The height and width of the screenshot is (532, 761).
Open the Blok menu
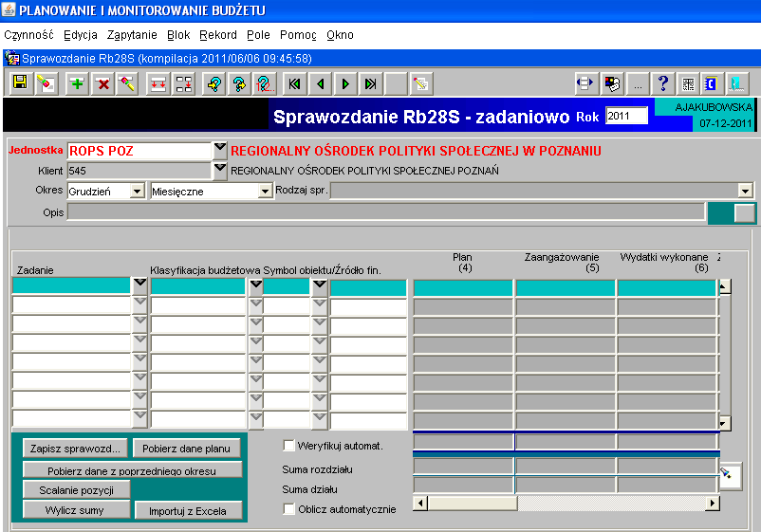point(178,35)
